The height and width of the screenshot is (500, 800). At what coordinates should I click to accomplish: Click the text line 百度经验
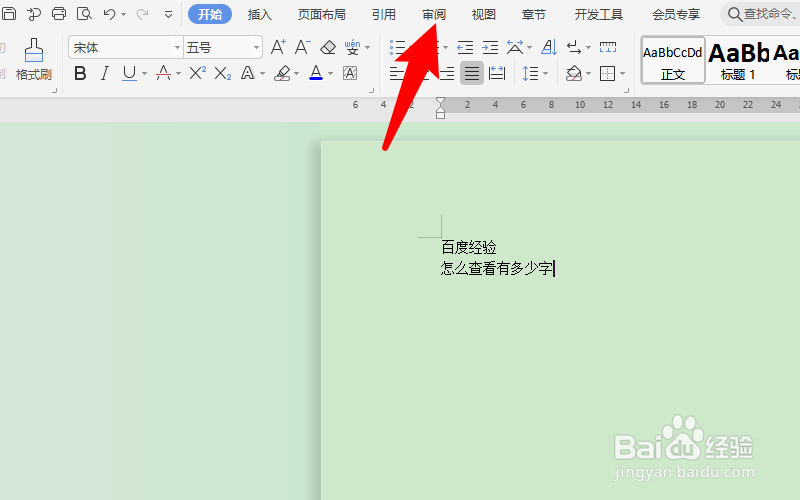coord(469,247)
